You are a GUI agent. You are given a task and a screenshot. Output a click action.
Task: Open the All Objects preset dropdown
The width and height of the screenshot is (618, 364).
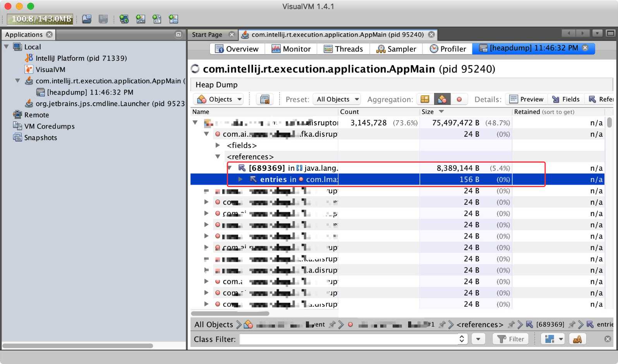click(x=338, y=100)
